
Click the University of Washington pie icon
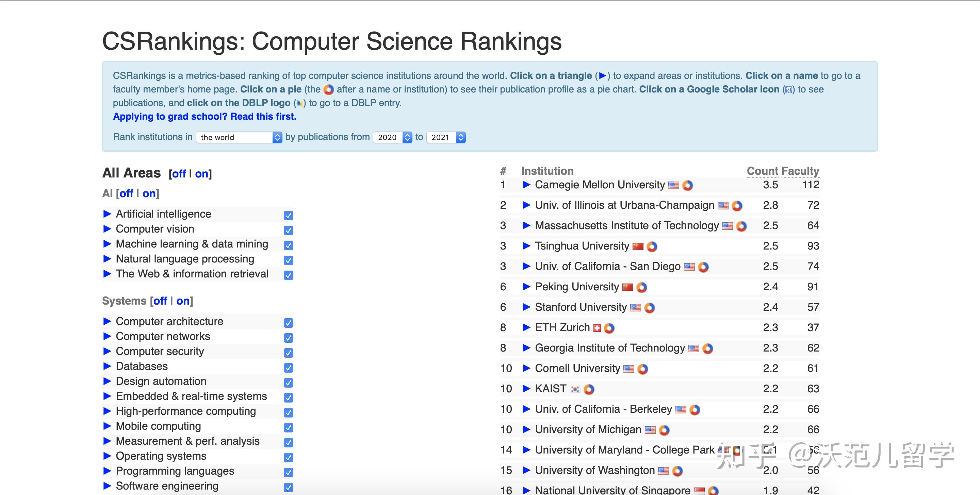(677, 471)
